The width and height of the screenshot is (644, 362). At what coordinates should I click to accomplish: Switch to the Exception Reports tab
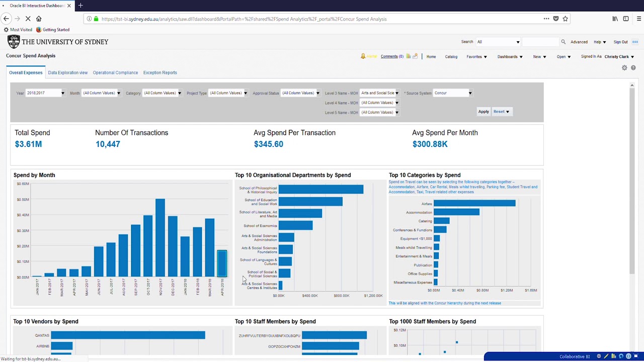160,72
